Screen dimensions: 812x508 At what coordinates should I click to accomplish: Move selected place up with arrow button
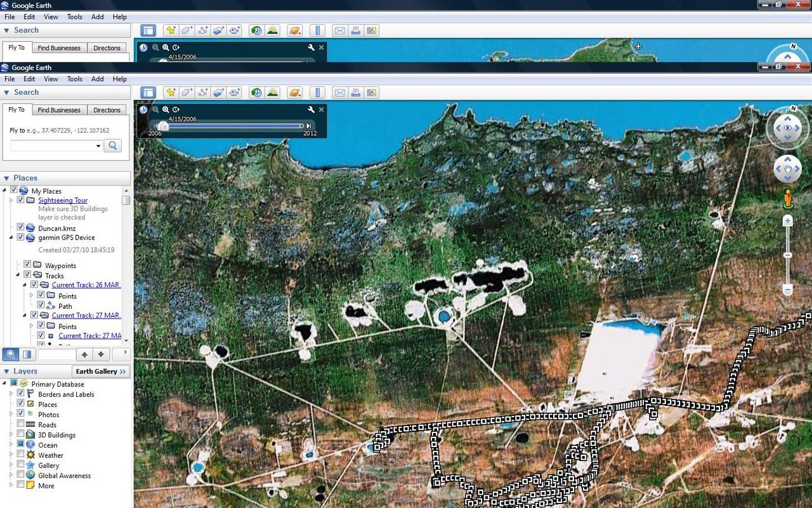coord(84,354)
